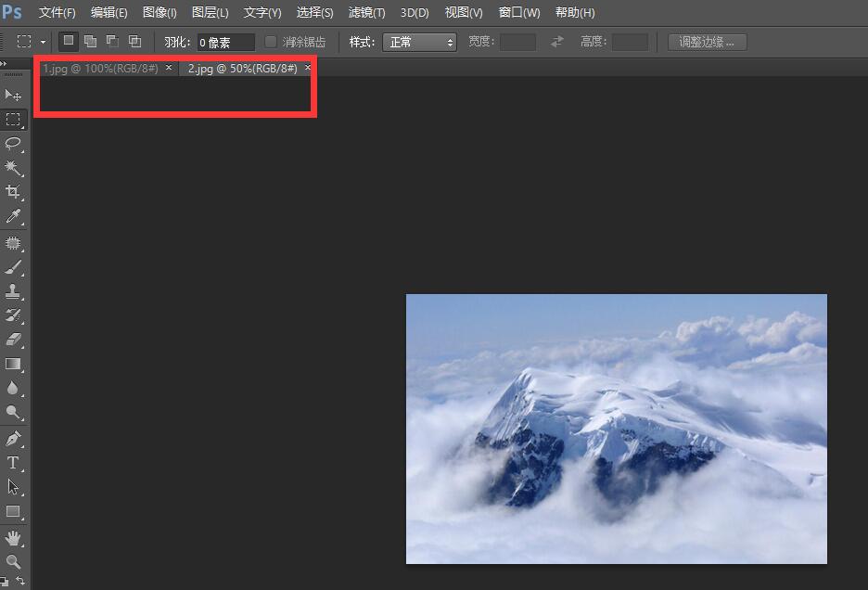Click the Photoshop Ps logo
Screen dimensions: 868x590
click(x=12, y=12)
